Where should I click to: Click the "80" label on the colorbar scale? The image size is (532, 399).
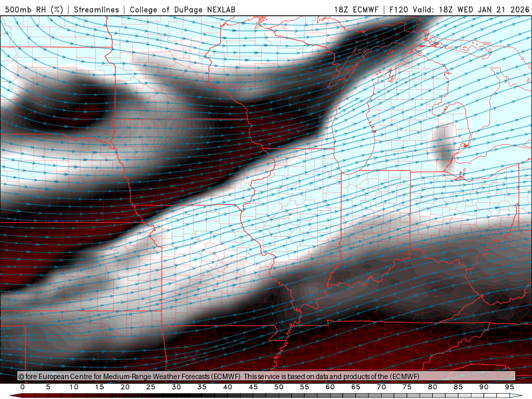click(433, 387)
